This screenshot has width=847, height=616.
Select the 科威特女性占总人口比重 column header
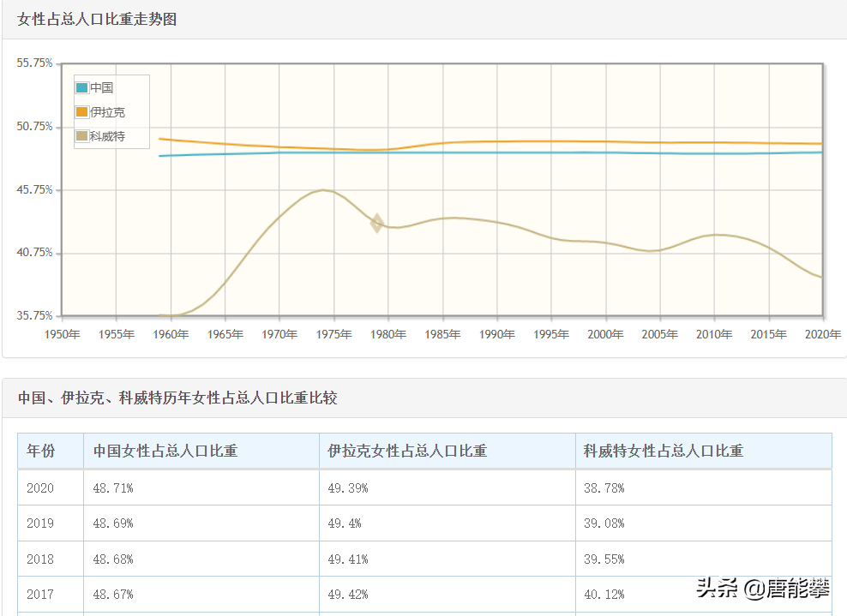(x=664, y=451)
